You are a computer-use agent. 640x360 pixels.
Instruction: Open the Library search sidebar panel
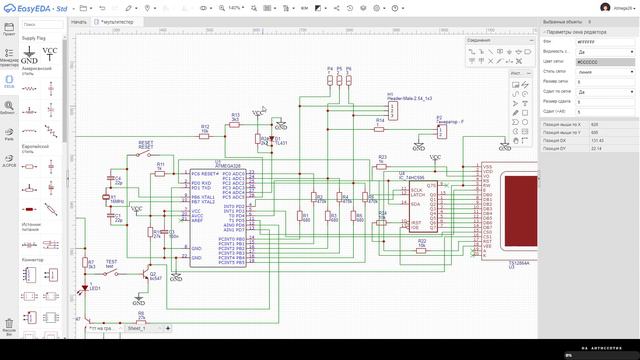click(9, 108)
